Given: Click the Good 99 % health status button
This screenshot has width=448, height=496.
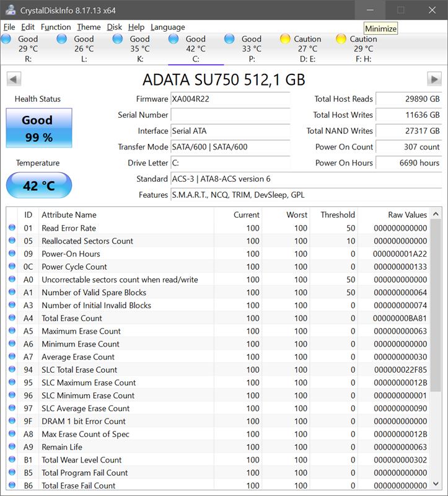Looking at the screenshot, I should tap(39, 128).
